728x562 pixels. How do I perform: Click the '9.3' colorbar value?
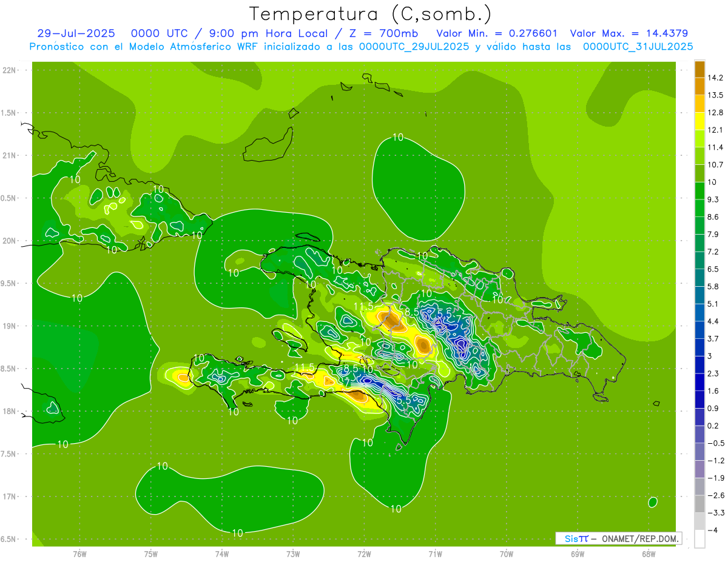click(x=713, y=199)
